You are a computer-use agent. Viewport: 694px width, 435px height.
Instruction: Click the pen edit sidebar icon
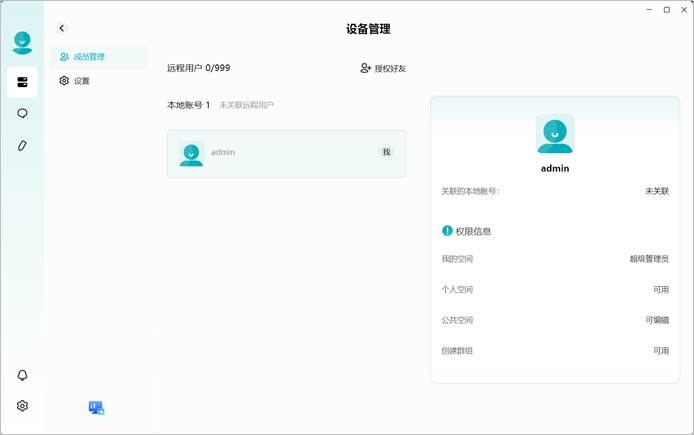[x=22, y=146]
